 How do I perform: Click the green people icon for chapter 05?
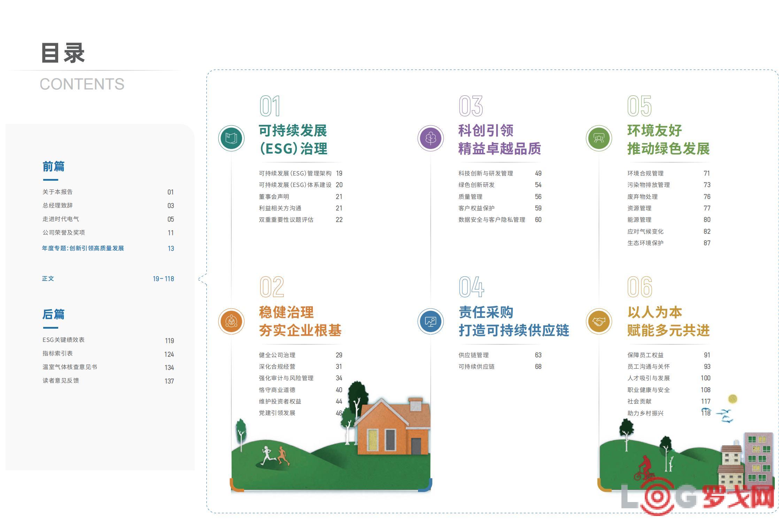(x=599, y=138)
